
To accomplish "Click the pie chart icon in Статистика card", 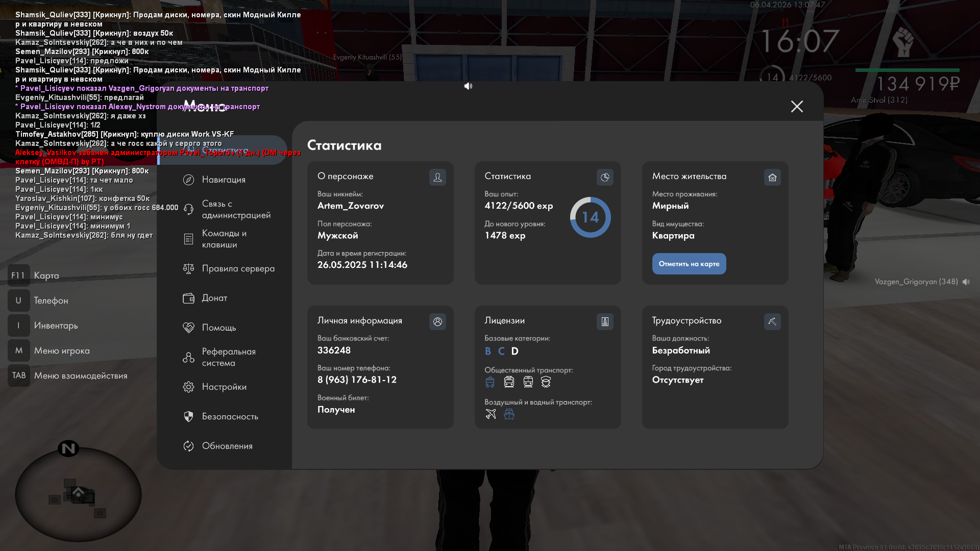I will click(x=605, y=178).
